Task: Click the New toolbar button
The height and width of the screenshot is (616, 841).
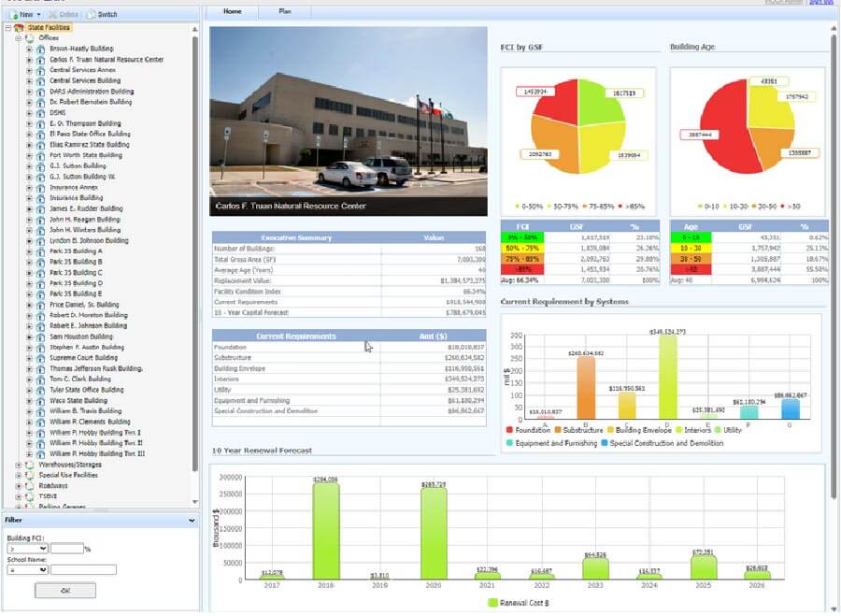Action: click(24, 14)
